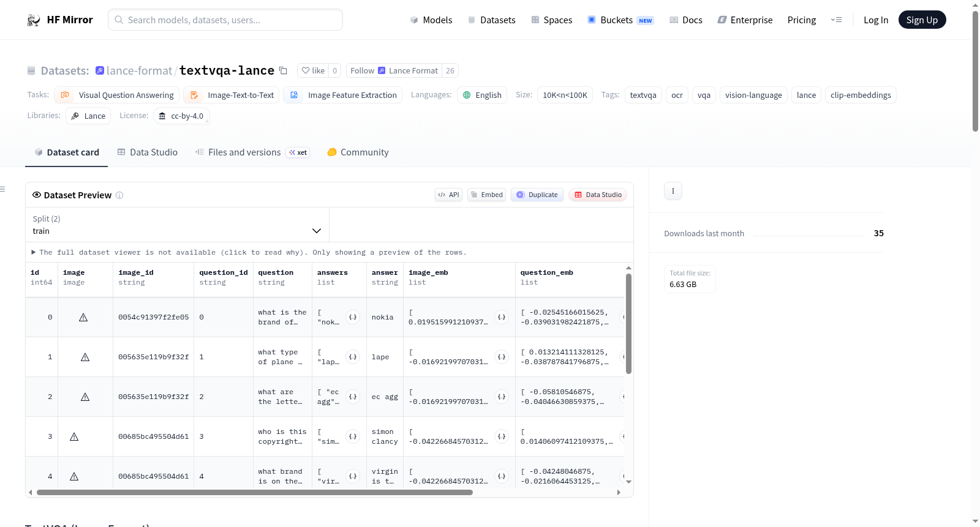The image size is (980, 527).
Task: Go to the Pricing page
Action: pyautogui.click(x=802, y=20)
